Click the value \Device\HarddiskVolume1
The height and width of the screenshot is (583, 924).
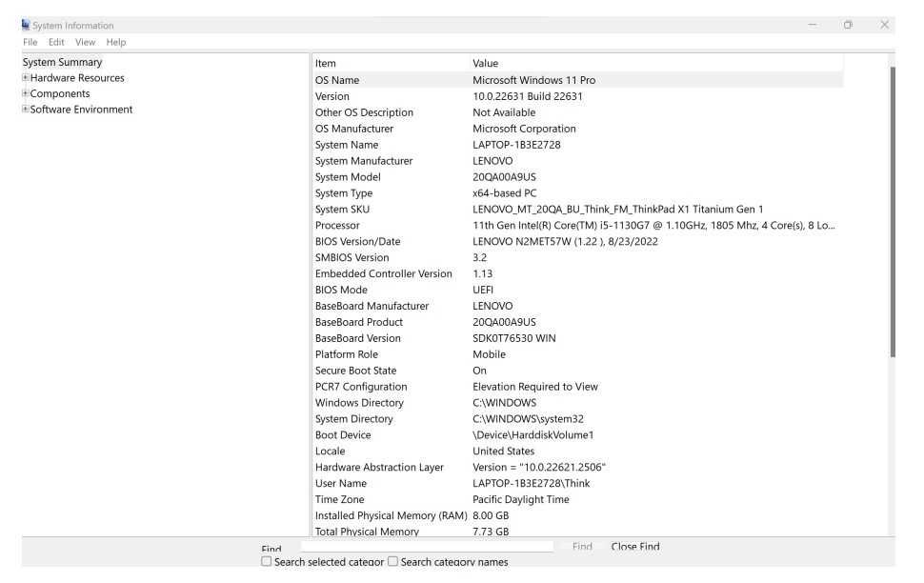[533, 435]
